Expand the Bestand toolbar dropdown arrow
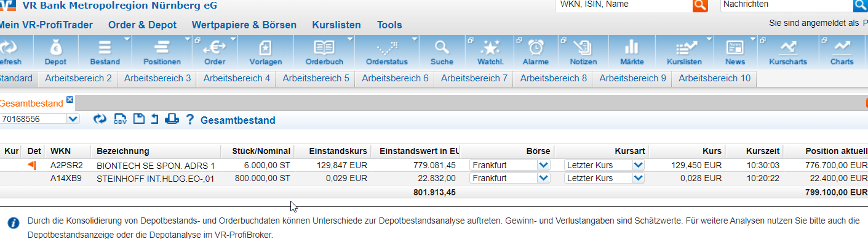 click(127, 39)
